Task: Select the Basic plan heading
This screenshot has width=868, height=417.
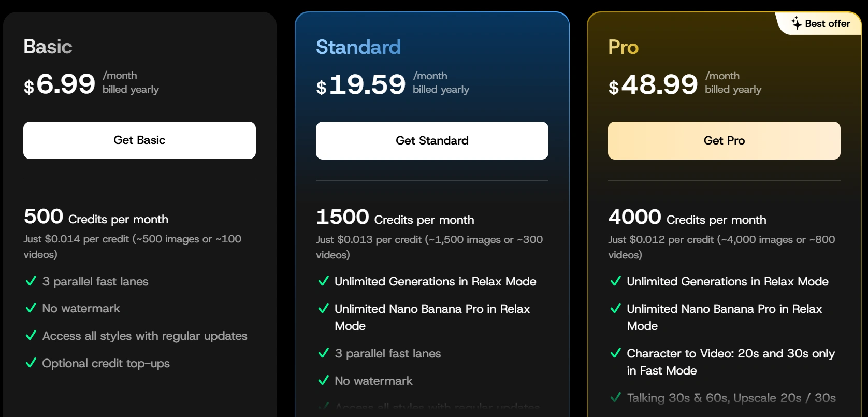Action: coord(48,47)
